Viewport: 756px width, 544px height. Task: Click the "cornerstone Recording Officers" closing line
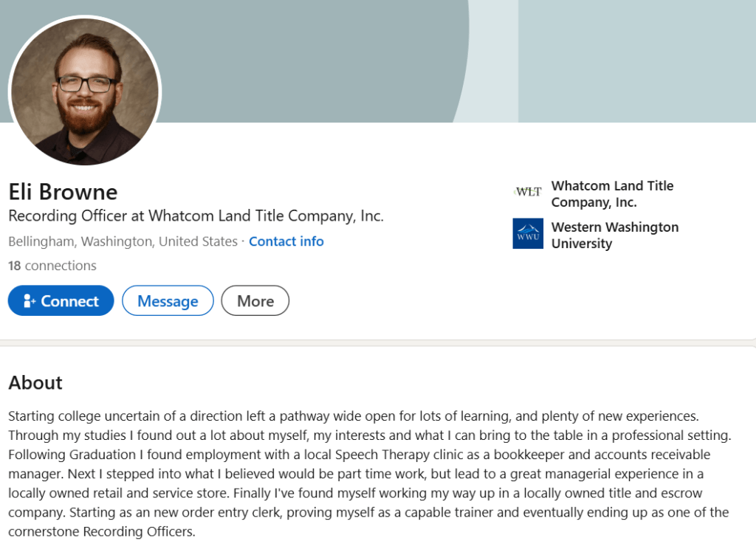102,531
